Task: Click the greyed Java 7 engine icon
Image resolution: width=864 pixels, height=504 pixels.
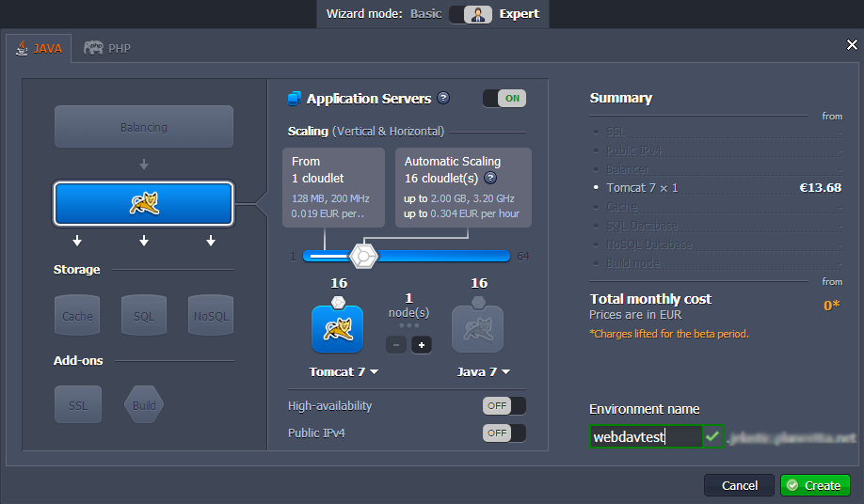Action: [x=477, y=329]
